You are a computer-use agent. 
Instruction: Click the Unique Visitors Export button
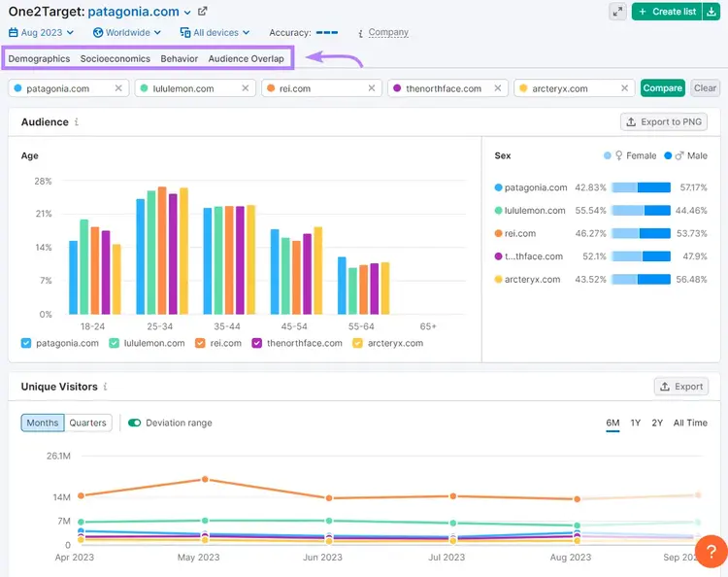[x=681, y=387]
